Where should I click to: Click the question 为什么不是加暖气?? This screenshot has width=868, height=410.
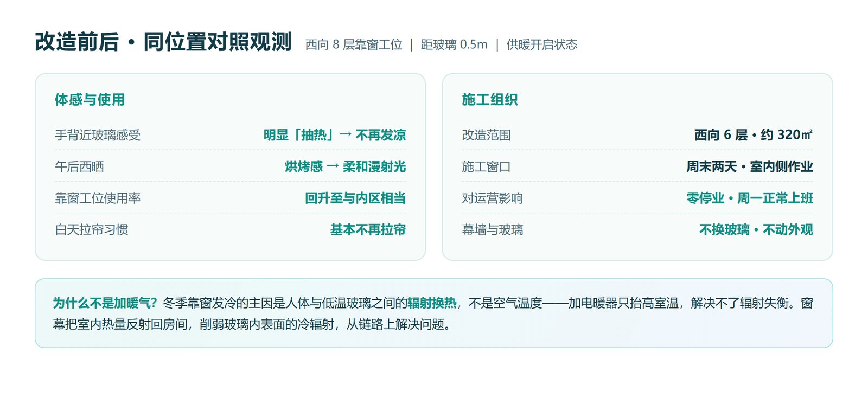point(105,303)
